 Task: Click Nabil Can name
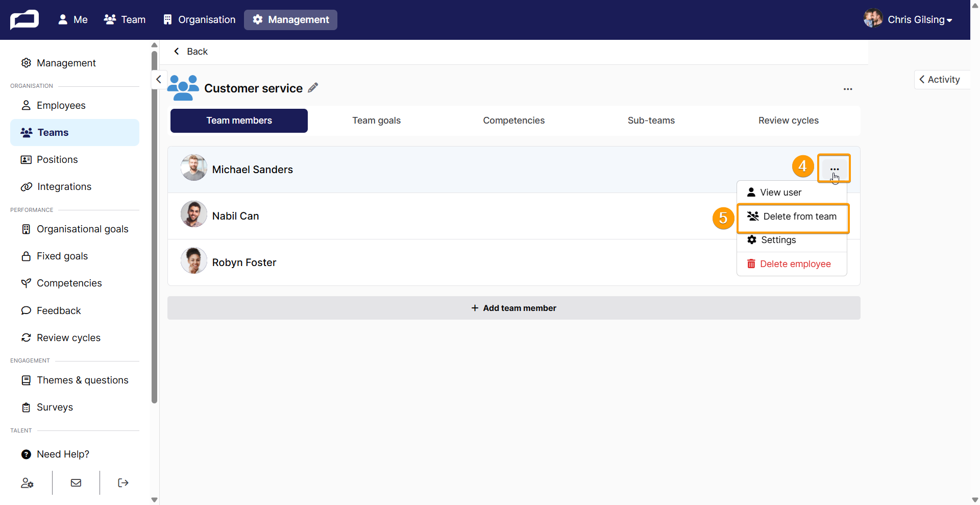(x=235, y=216)
